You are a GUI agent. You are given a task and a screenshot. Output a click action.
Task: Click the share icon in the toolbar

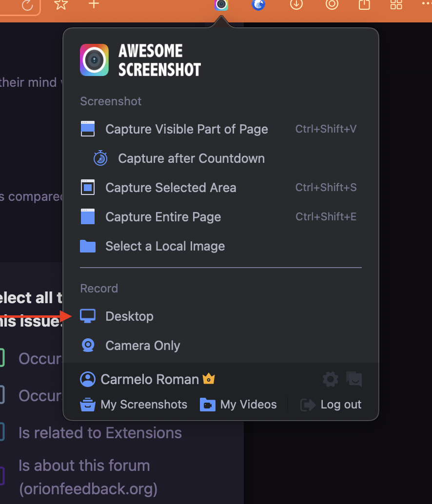point(364,5)
